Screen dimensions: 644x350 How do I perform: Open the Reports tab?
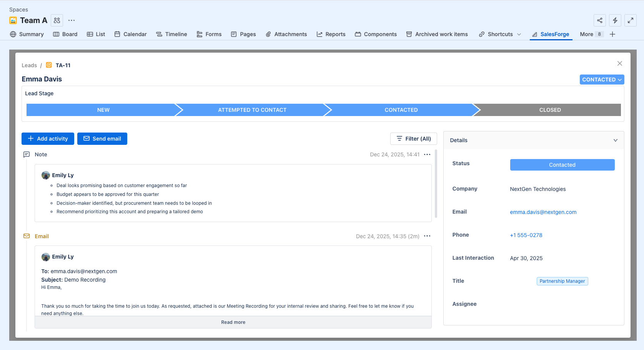coord(331,34)
